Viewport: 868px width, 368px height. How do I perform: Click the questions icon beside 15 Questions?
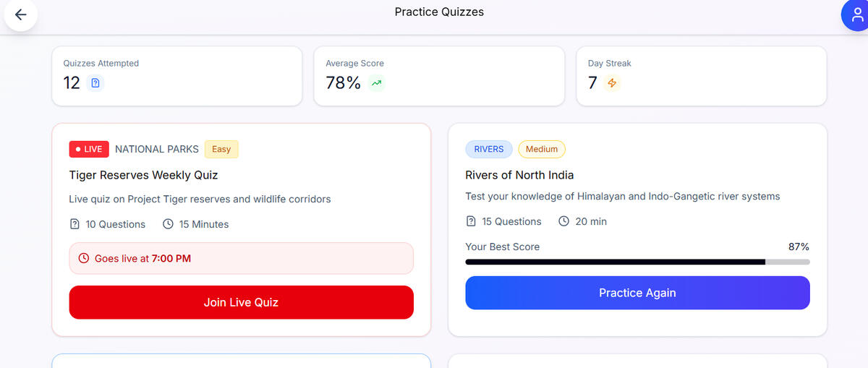(x=471, y=221)
